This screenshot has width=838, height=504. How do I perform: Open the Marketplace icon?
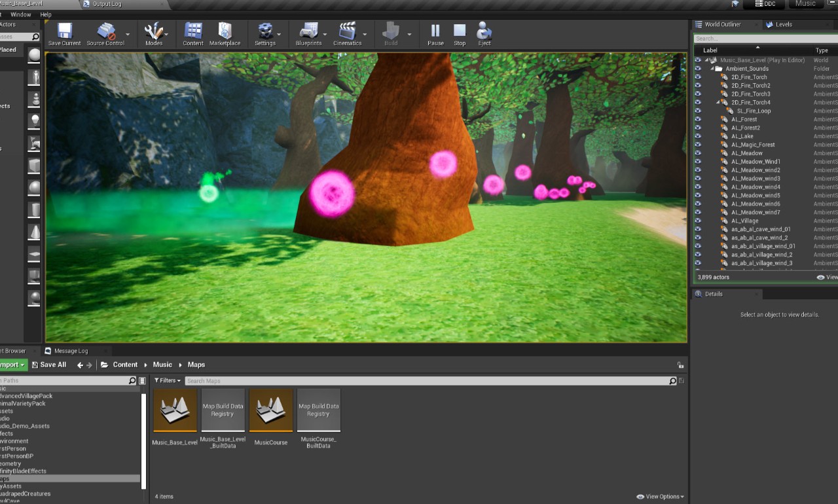pos(225,33)
